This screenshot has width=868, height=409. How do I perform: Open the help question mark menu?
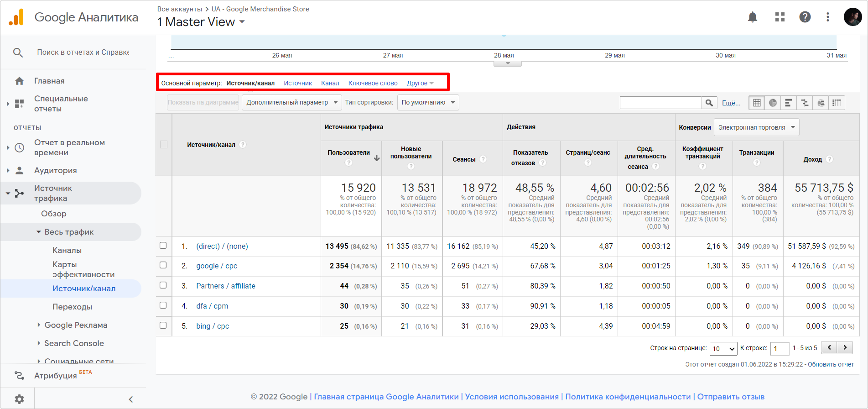tap(805, 17)
